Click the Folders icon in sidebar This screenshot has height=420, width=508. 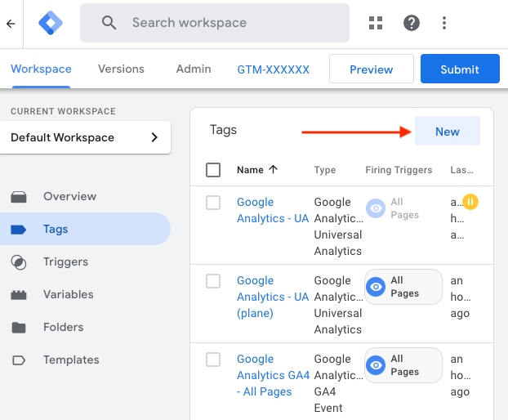coord(19,328)
